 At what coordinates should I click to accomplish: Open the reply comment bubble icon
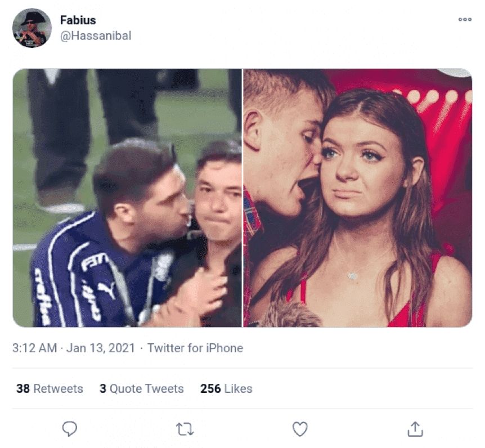(x=70, y=429)
